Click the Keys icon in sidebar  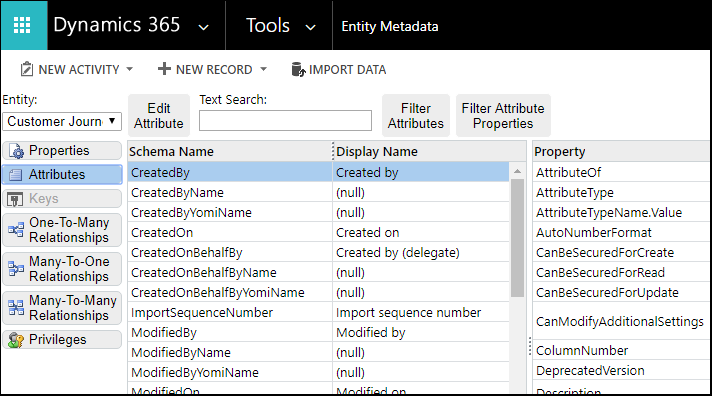point(15,199)
